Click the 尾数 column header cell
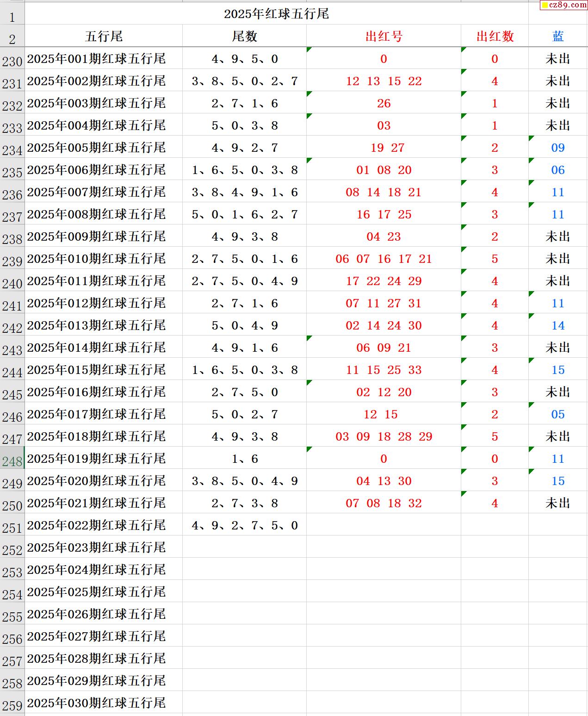 244,36
